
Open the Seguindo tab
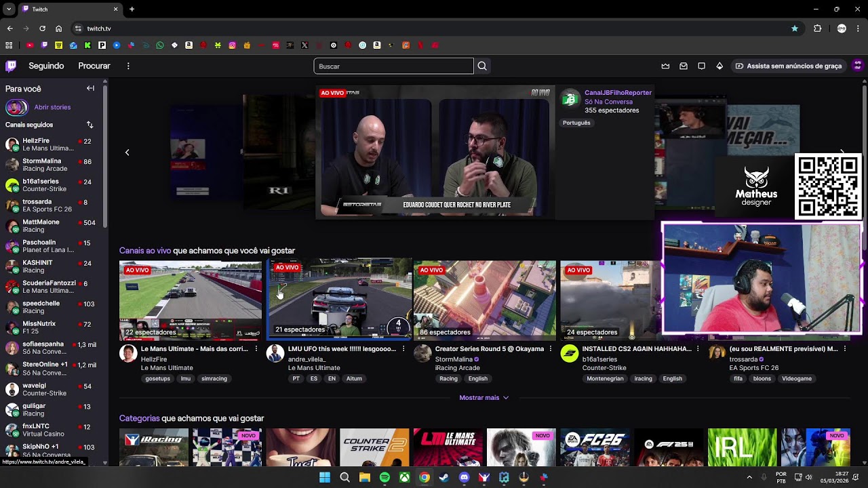pos(46,66)
